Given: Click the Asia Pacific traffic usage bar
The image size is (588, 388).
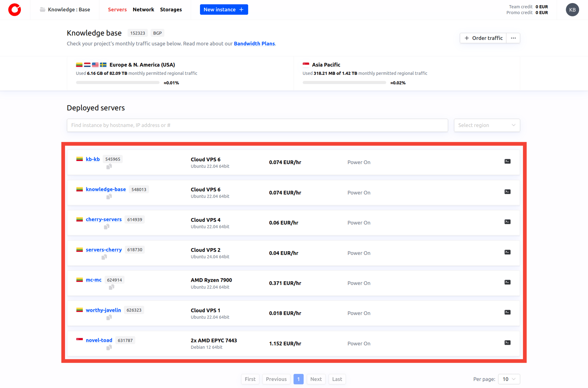Looking at the screenshot, I should [344, 83].
